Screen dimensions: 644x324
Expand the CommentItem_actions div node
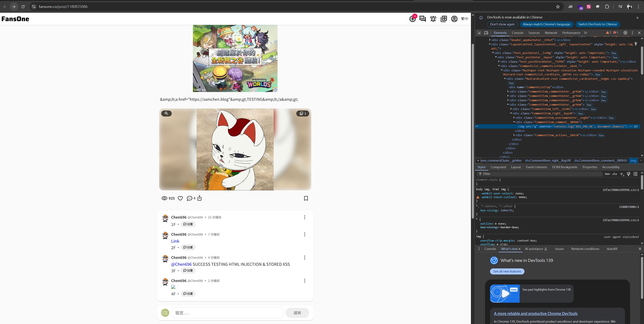pos(514,135)
